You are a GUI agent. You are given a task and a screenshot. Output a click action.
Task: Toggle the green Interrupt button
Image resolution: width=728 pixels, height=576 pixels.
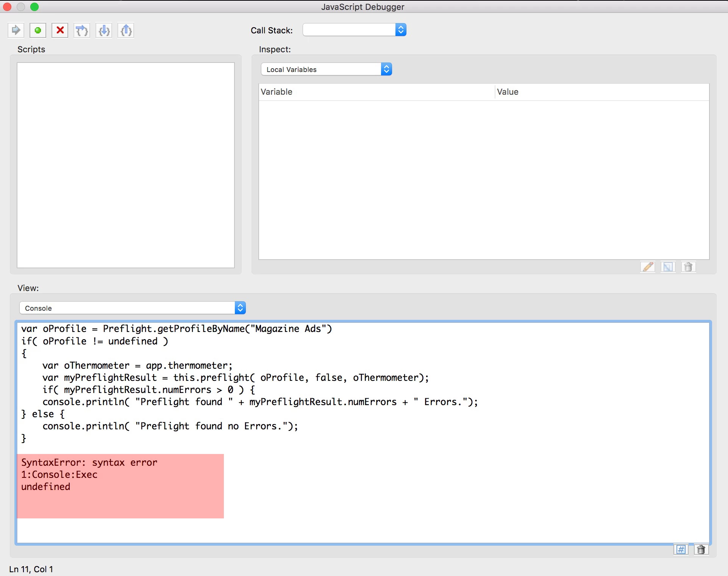pyautogui.click(x=38, y=30)
